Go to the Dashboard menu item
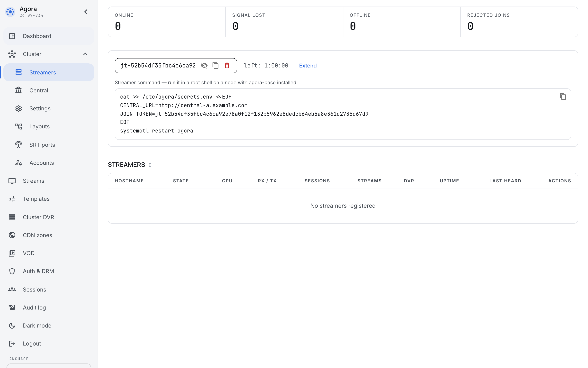588x368 pixels. click(49, 36)
